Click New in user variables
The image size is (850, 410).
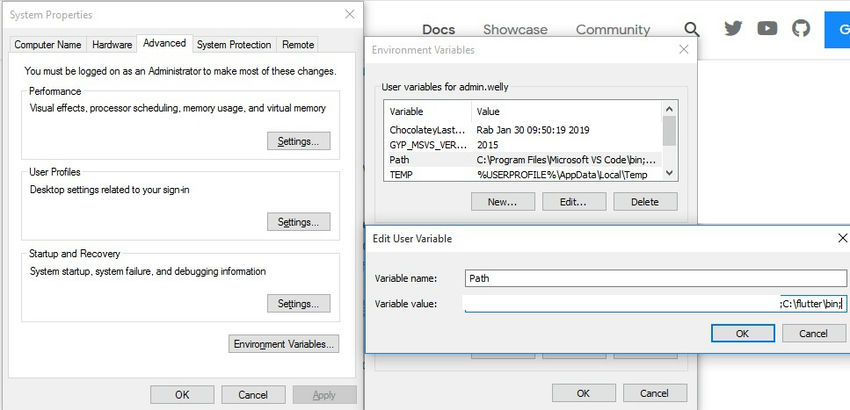click(x=503, y=202)
